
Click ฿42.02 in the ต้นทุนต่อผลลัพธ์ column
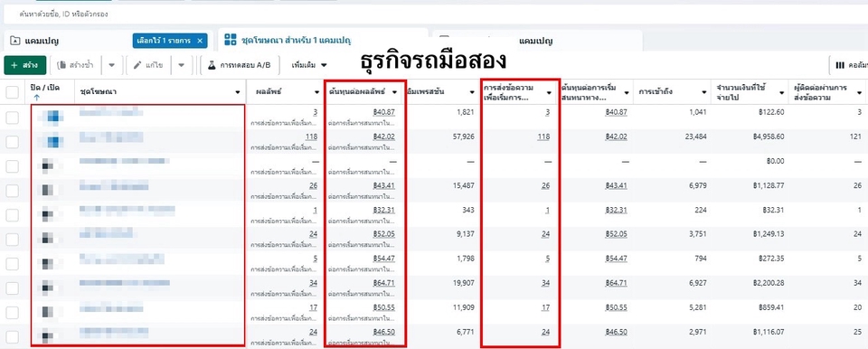pos(383,137)
